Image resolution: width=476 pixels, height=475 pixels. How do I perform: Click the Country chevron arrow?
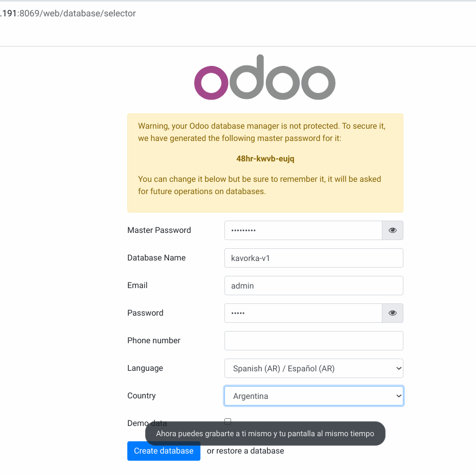[399, 396]
